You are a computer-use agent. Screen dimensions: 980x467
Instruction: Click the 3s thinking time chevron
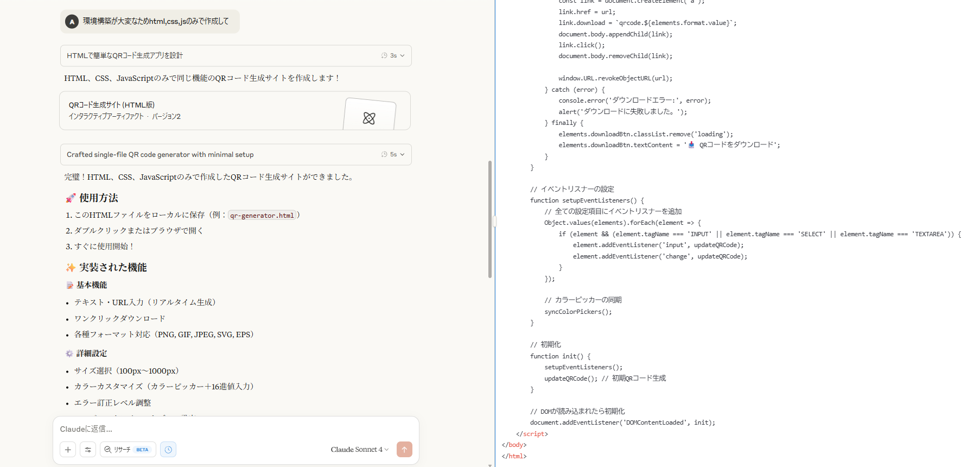402,55
